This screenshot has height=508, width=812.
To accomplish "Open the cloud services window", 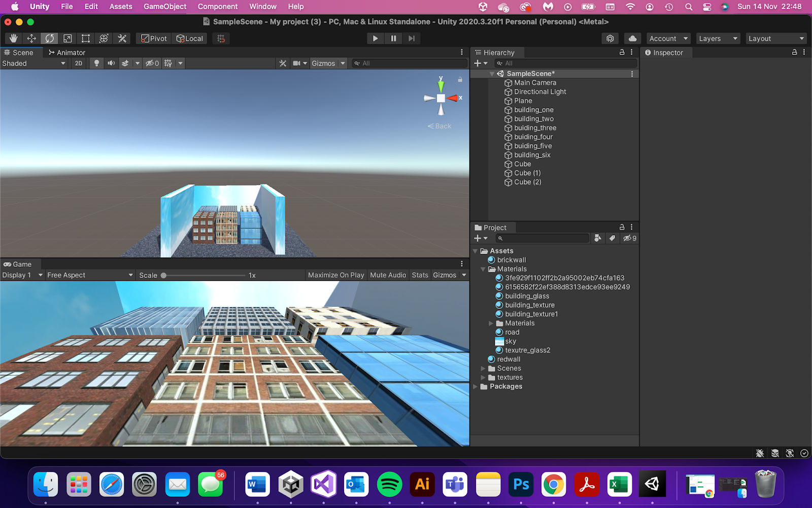I will click(x=632, y=39).
